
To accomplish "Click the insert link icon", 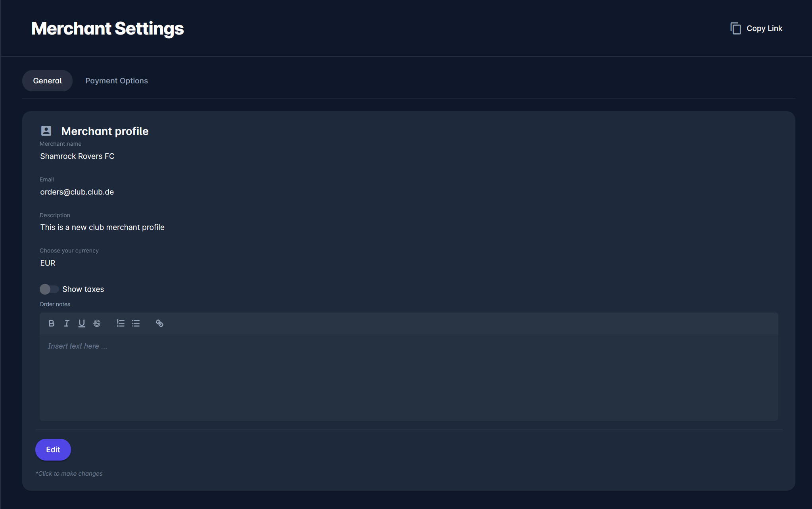I will (x=159, y=323).
